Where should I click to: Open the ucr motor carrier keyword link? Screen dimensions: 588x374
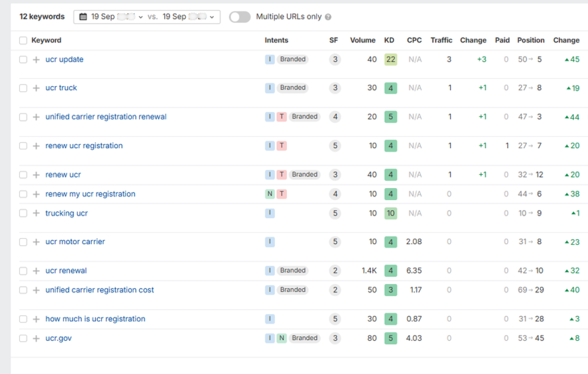click(75, 242)
